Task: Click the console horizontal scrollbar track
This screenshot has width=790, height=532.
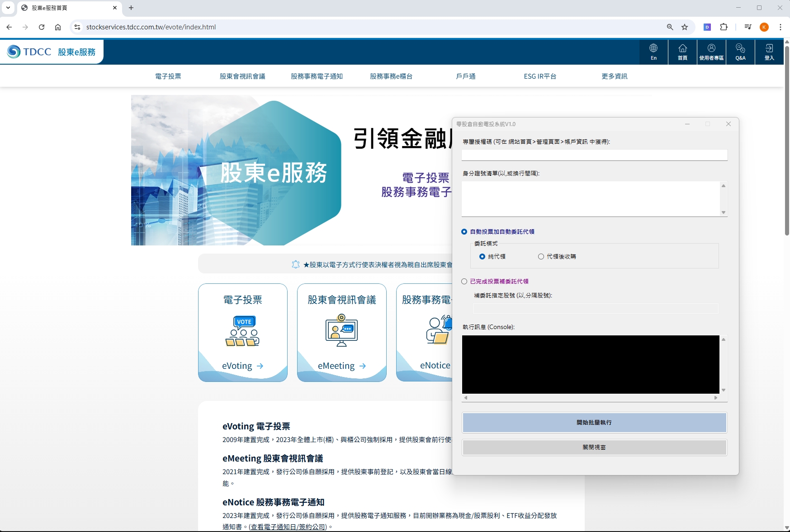Action: point(590,398)
